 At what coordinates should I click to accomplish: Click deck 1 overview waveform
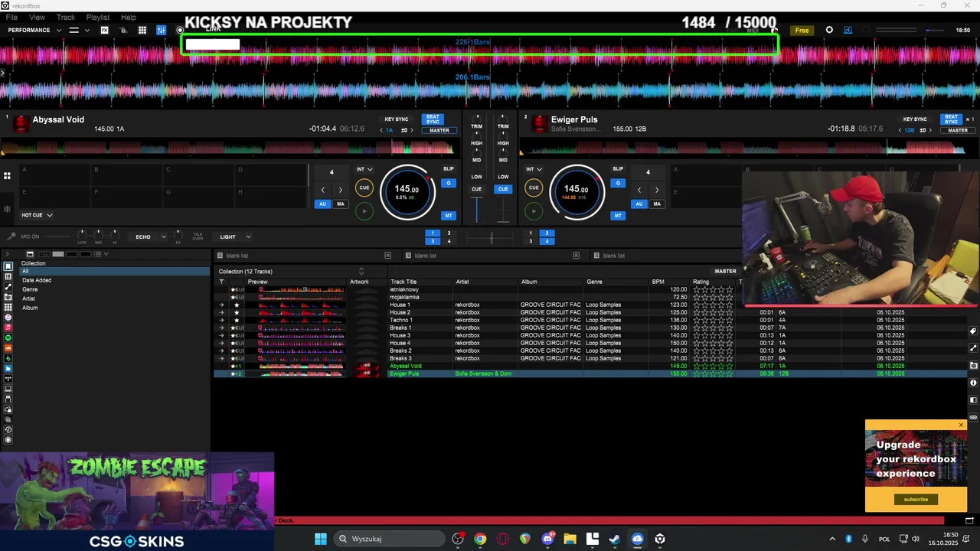click(230, 148)
